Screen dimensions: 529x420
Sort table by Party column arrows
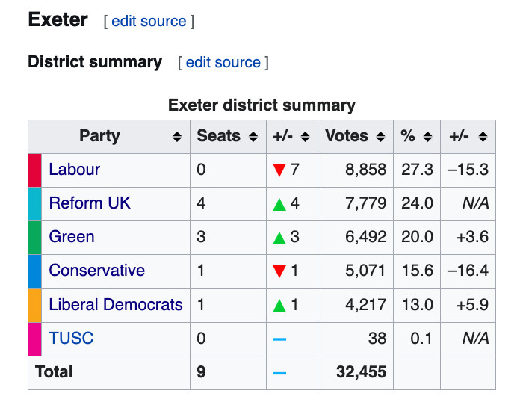(x=177, y=137)
